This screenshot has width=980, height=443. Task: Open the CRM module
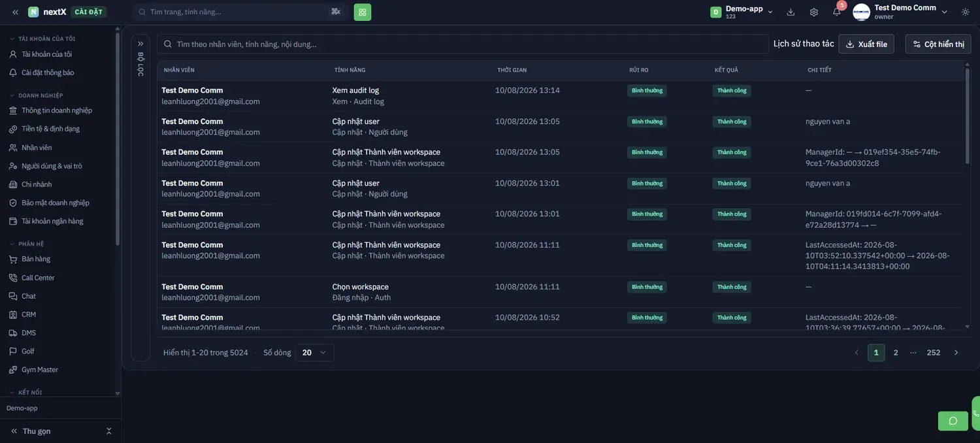pos(29,315)
